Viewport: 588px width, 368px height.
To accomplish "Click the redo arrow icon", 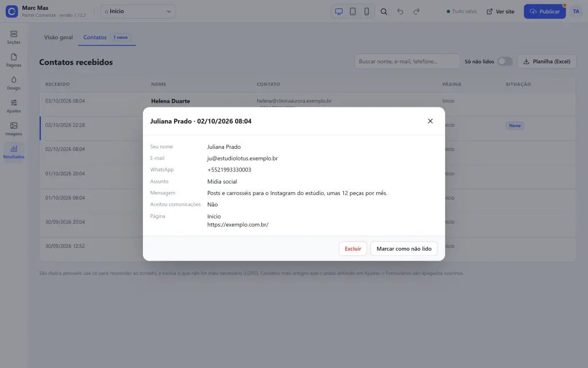I will 416,11.
